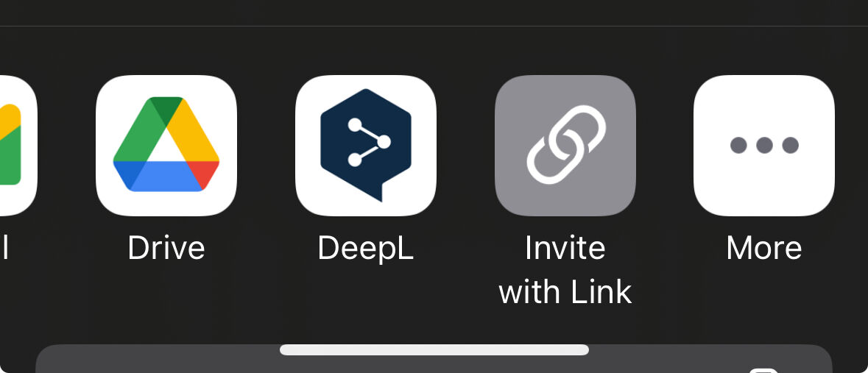Image resolution: width=868 pixels, height=373 pixels.
Task: Choose the "Invite with Link" label
Action: click(565, 270)
